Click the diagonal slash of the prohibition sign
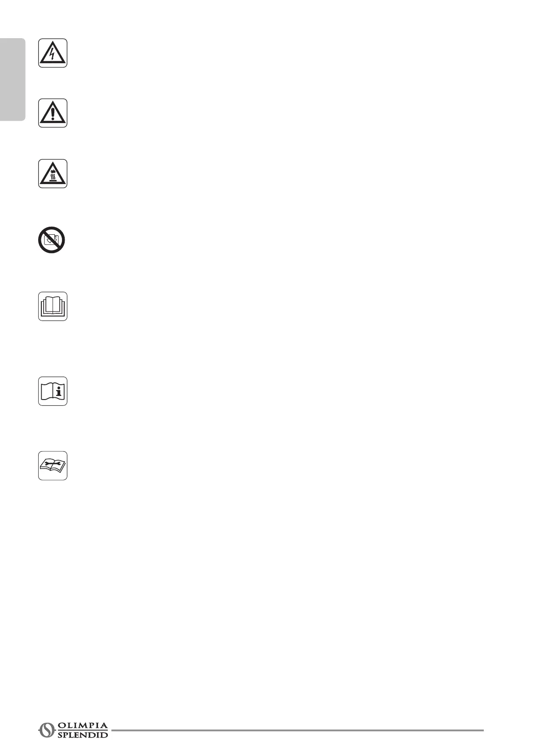 (52, 240)
